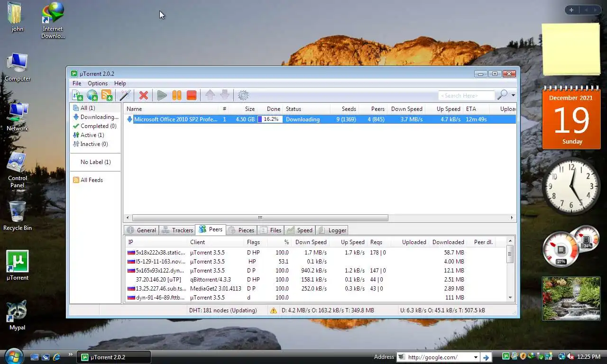Image resolution: width=607 pixels, height=364 pixels.
Task: Click the Add Torrent toolbar icon
Action: tap(77, 95)
